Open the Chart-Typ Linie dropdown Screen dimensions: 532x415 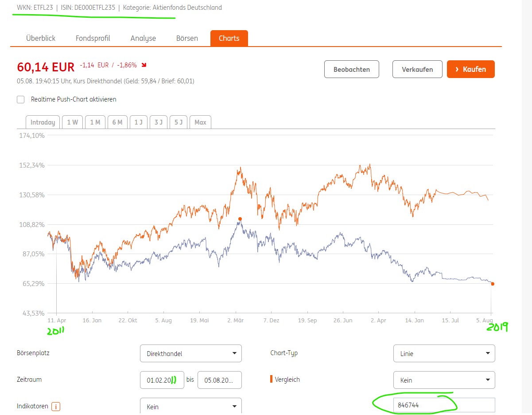[x=444, y=353]
